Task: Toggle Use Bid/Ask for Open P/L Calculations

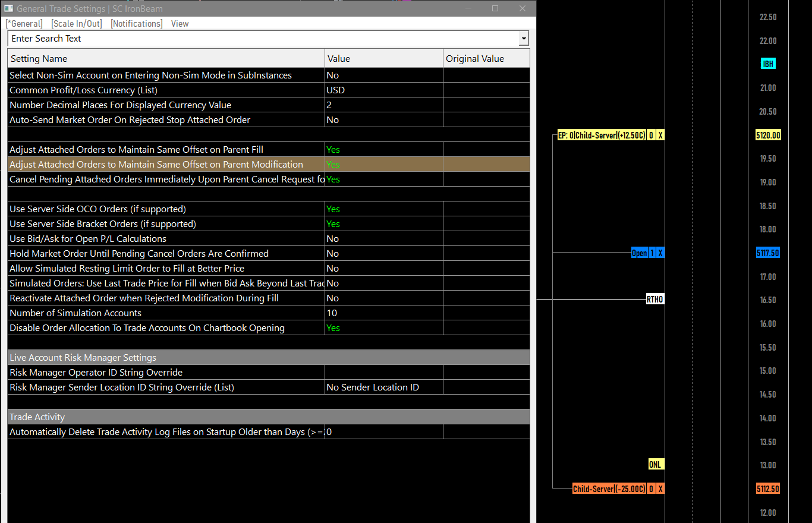Action: (384, 239)
